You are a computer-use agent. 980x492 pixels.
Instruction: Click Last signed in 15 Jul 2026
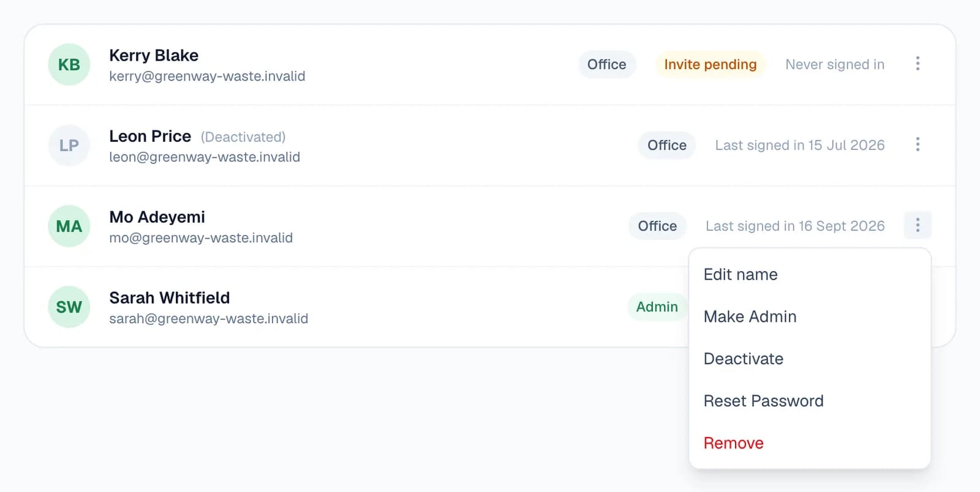[x=800, y=145]
